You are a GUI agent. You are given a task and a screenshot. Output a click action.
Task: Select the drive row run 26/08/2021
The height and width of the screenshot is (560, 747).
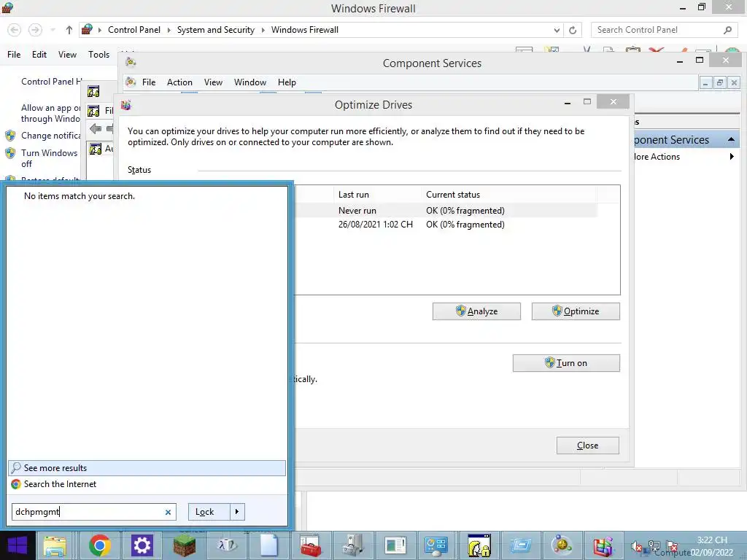click(446, 225)
